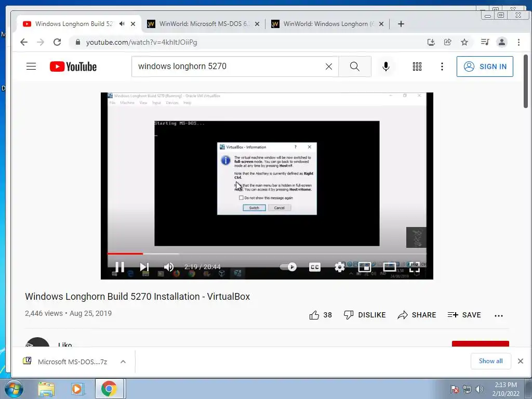This screenshot has height=399, width=532.
Task: Click the SIGN IN button
Action: (485, 66)
